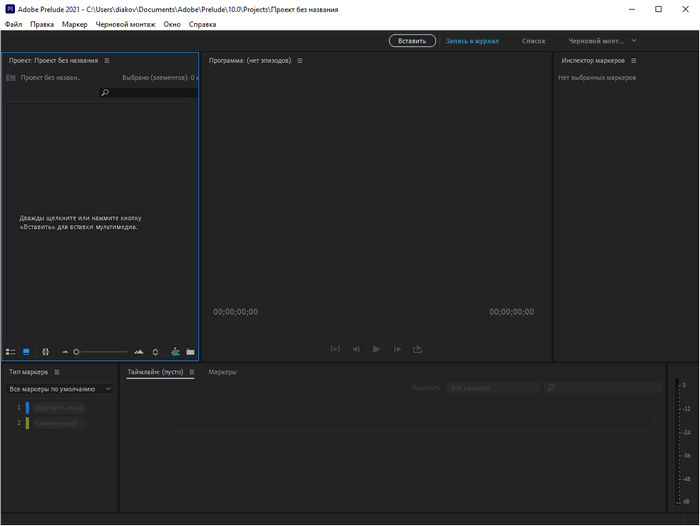
Task: Switch to the Маркеры tab
Action: (x=222, y=372)
